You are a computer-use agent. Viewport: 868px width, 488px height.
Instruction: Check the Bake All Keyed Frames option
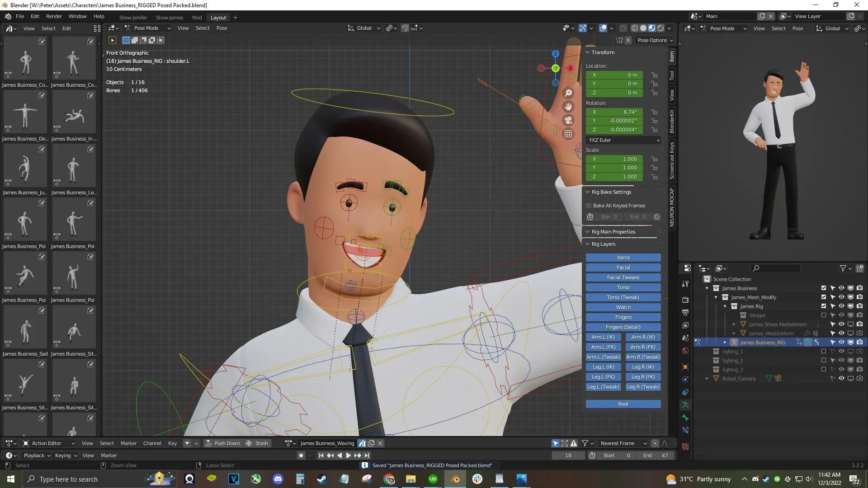588,206
